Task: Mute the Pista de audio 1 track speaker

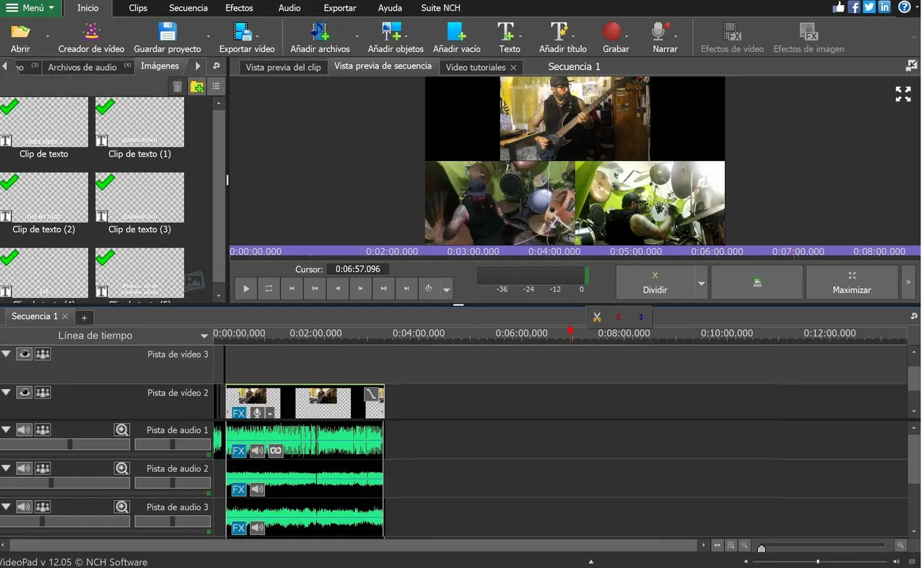Action: click(25, 430)
